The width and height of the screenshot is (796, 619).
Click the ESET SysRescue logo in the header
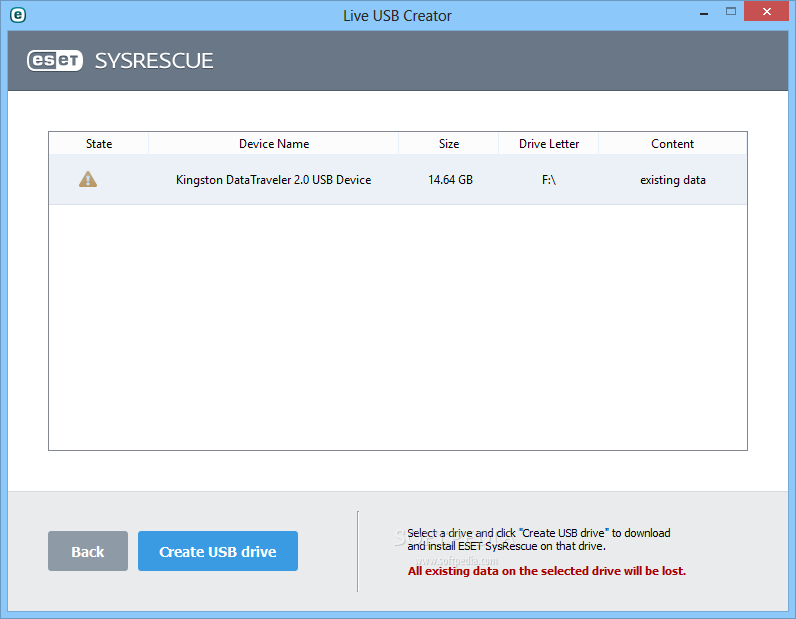(x=120, y=61)
